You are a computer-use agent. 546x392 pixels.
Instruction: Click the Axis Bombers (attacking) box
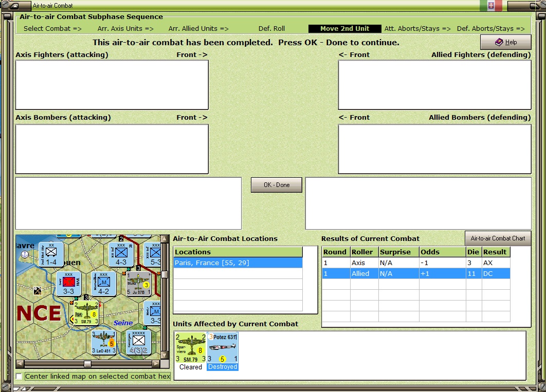pyautogui.click(x=112, y=149)
